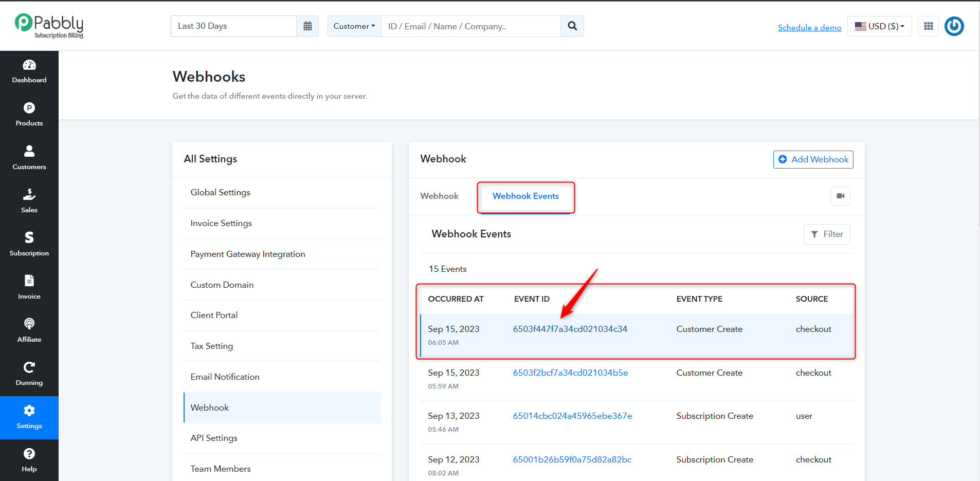Click the Schedule a demo link
The height and width of the screenshot is (481, 980).
[809, 27]
